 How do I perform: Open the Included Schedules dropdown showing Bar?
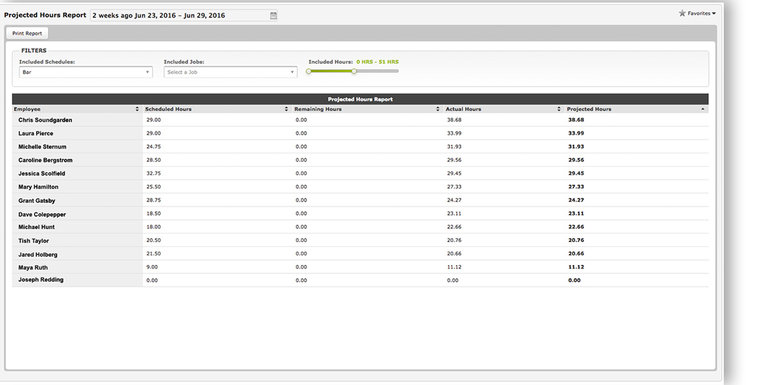click(x=86, y=72)
